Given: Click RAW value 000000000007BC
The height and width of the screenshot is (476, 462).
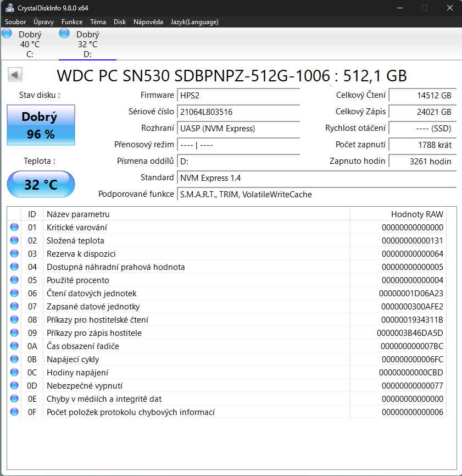Looking at the screenshot, I should pos(412,346).
